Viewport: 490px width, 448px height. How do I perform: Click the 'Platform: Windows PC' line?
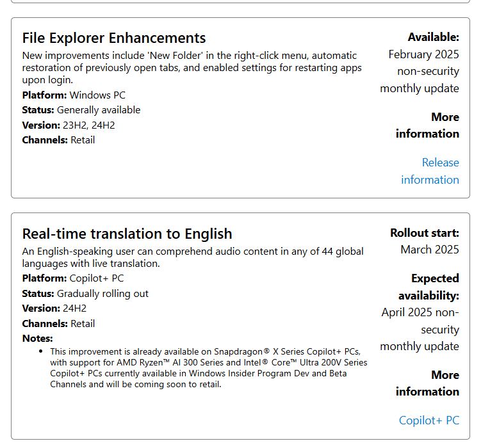(x=74, y=95)
